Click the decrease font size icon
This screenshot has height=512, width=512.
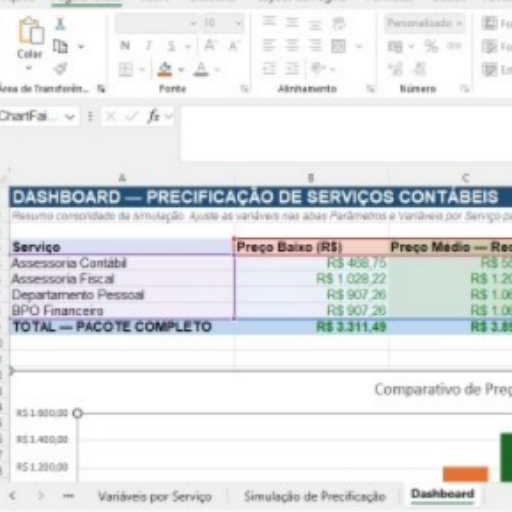pos(234,45)
